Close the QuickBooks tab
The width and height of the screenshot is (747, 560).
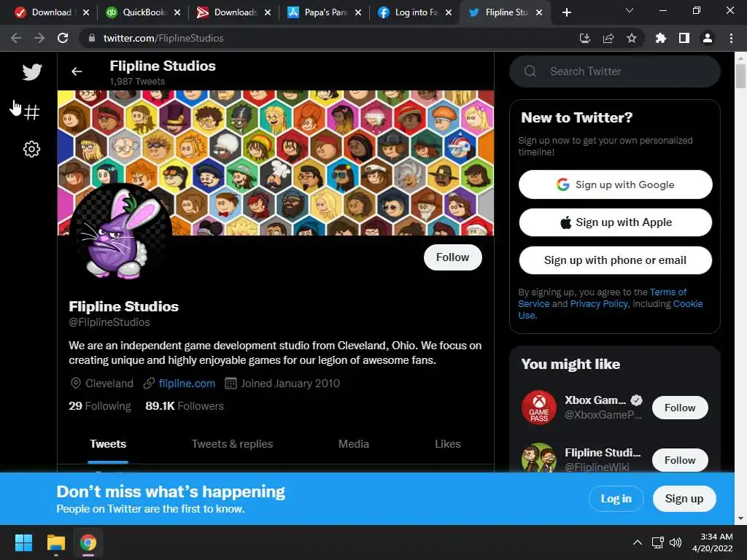point(177,12)
